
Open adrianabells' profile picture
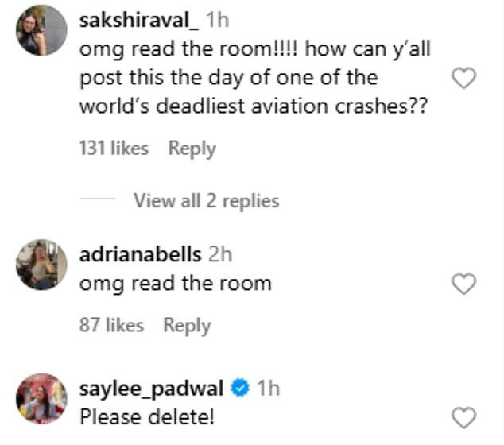(x=41, y=265)
